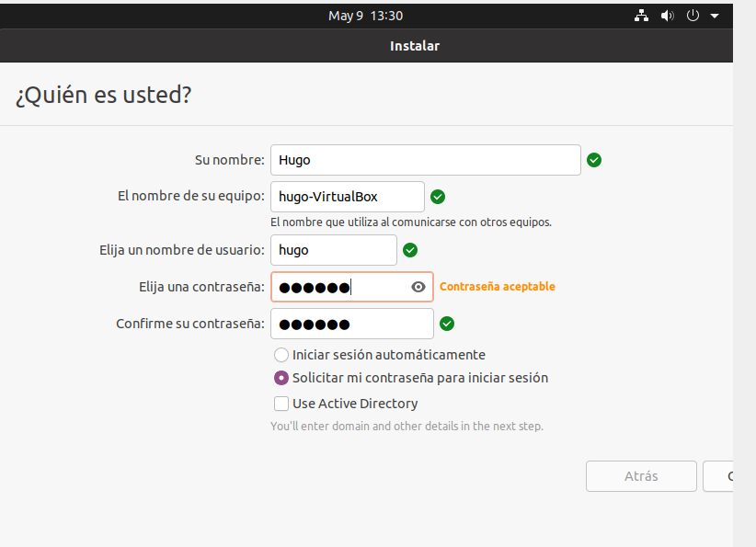Click the El nombre de su equipo field
The image size is (756, 547).
(x=347, y=196)
